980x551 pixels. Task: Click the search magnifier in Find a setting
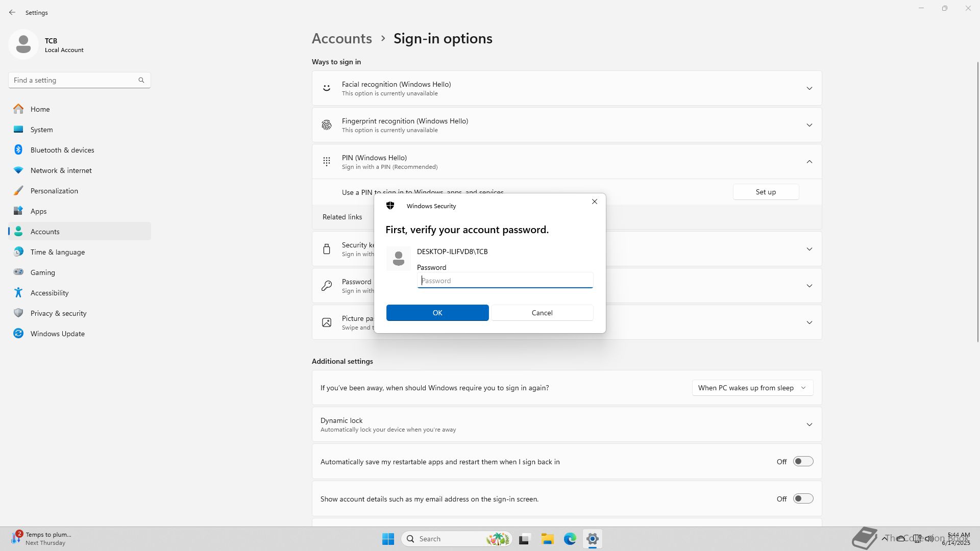tap(141, 80)
